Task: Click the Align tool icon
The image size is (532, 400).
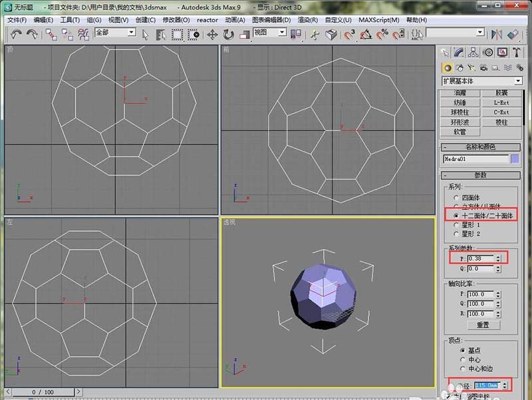Action: 513,35
